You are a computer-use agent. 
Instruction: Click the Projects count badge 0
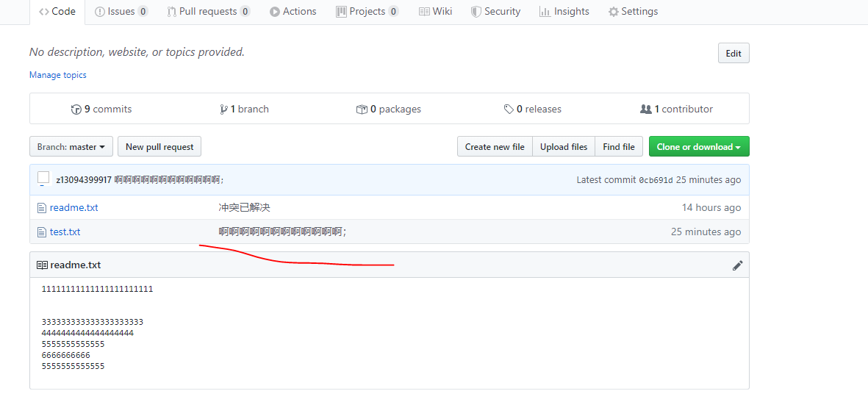tap(393, 12)
